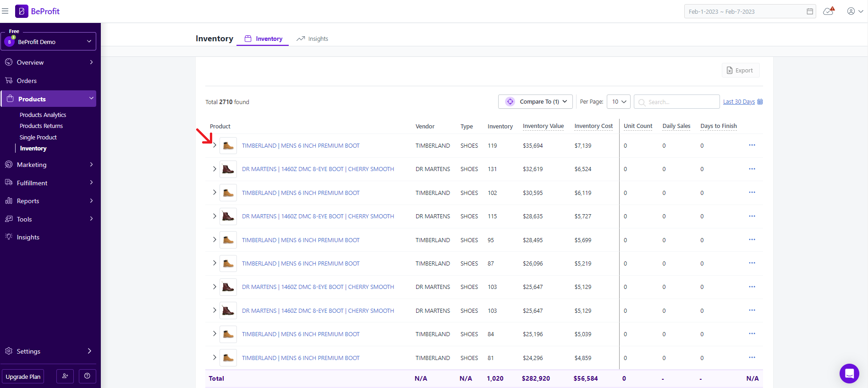Open the calendar icon in date range field
This screenshot has height=388, width=868.
(810, 11)
